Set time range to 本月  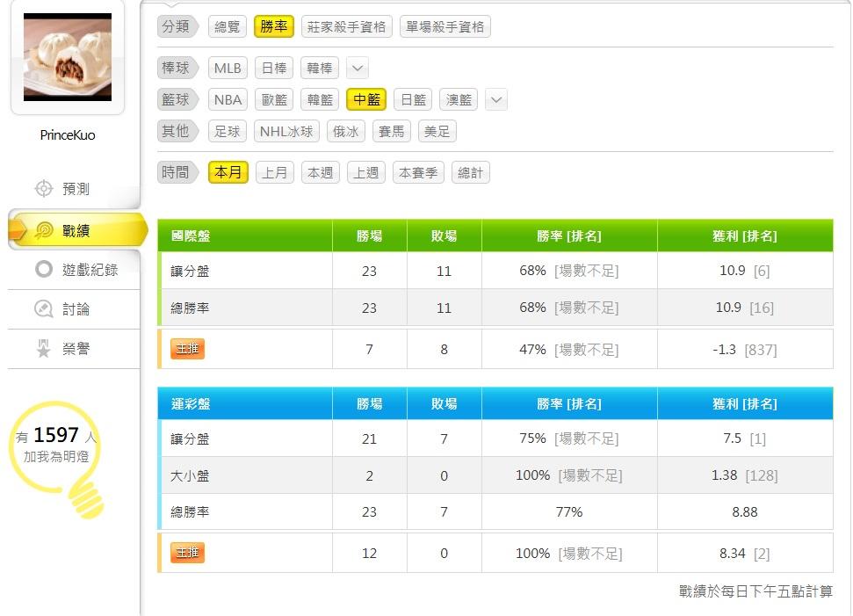pyautogui.click(x=228, y=172)
